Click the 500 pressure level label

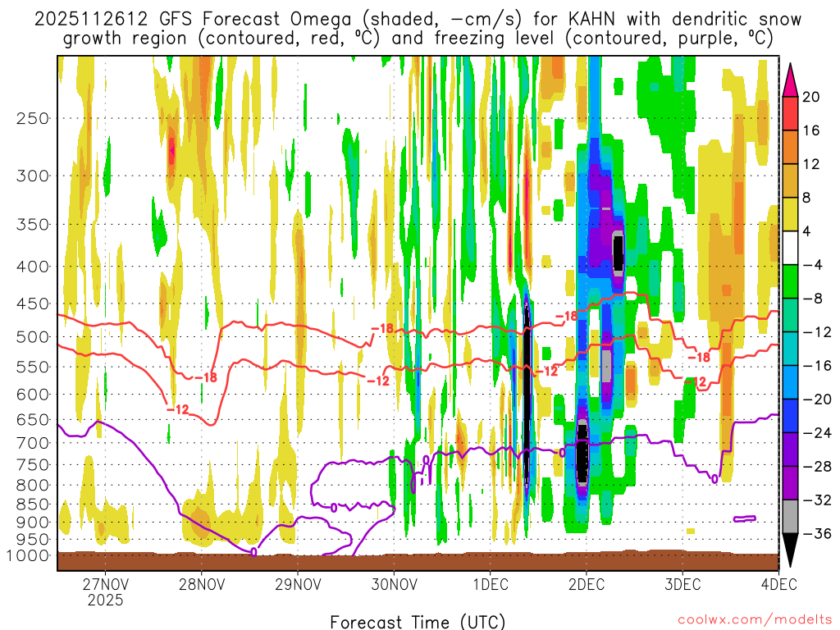pyautogui.click(x=33, y=337)
